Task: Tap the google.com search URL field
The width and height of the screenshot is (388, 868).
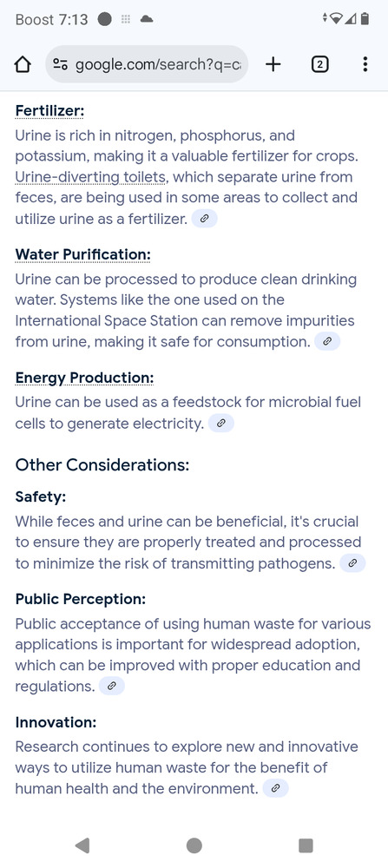Action: point(147,65)
